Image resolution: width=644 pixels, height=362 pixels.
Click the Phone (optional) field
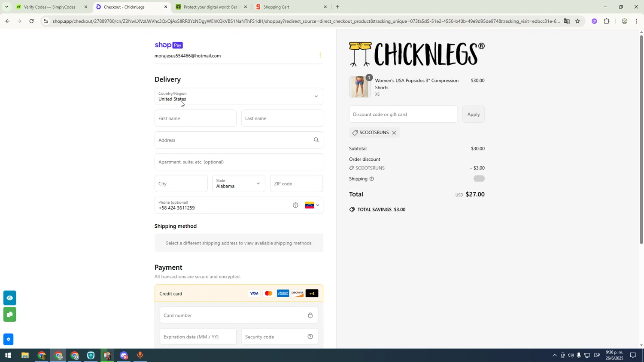tap(223, 205)
